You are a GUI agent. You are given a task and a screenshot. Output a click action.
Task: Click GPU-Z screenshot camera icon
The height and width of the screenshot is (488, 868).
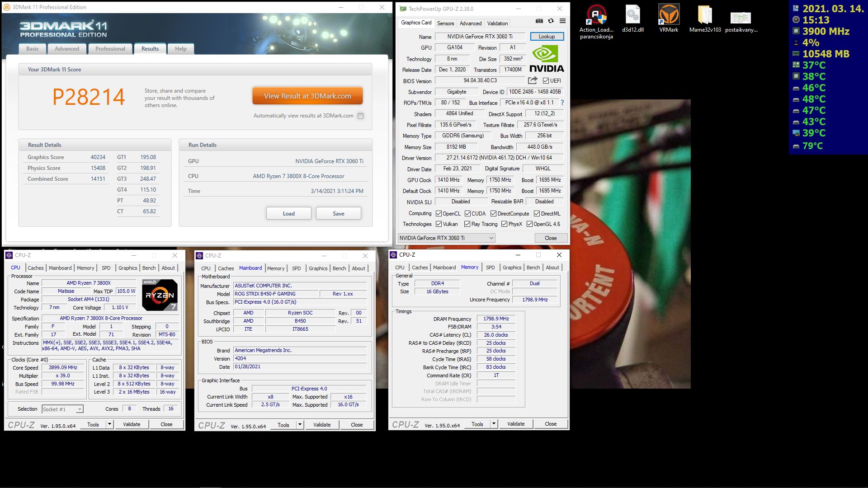click(539, 21)
